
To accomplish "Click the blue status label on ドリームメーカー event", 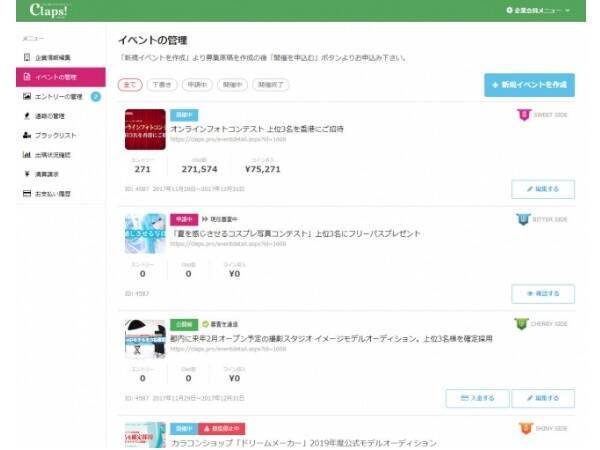I will pyautogui.click(x=184, y=429).
